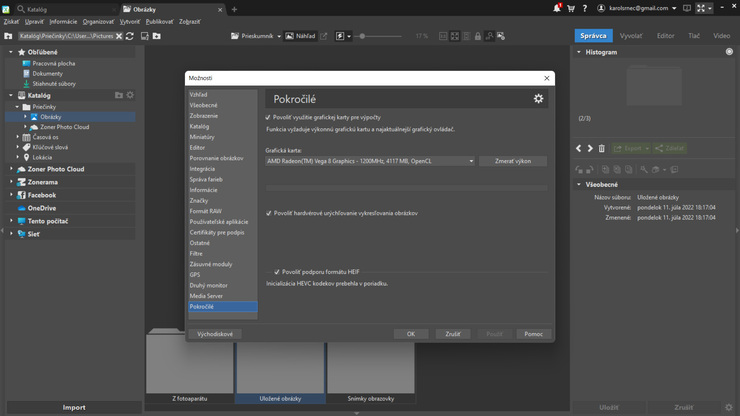The width and height of the screenshot is (740, 416).
Task: Open the shopping cart icon
Action: click(x=571, y=8)
